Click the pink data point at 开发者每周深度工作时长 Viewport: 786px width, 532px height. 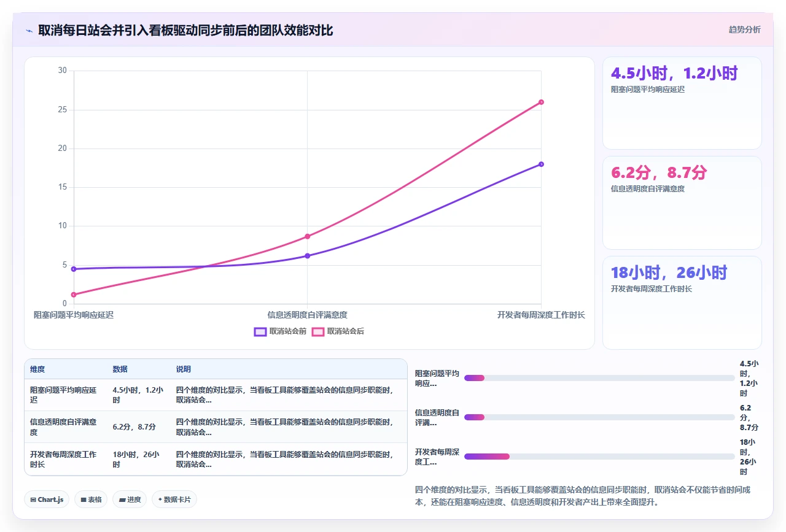click(541, 102)
